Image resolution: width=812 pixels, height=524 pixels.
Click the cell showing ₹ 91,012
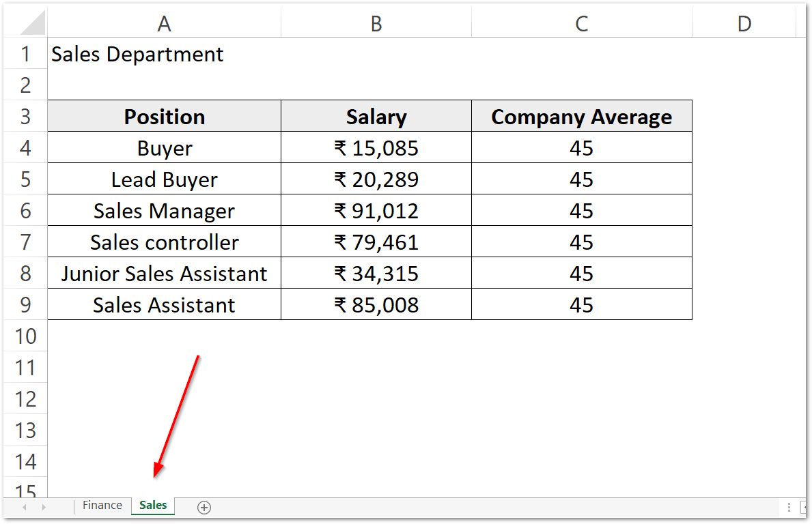pos(376,210)
